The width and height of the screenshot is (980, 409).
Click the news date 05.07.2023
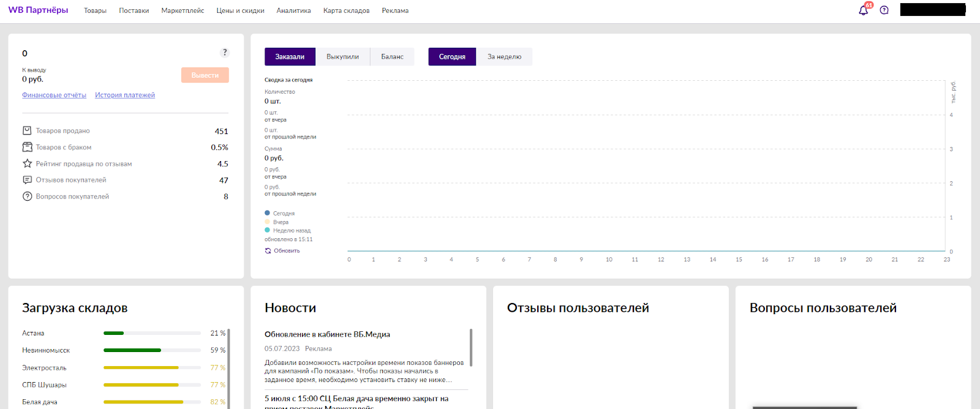pos(282,349)
